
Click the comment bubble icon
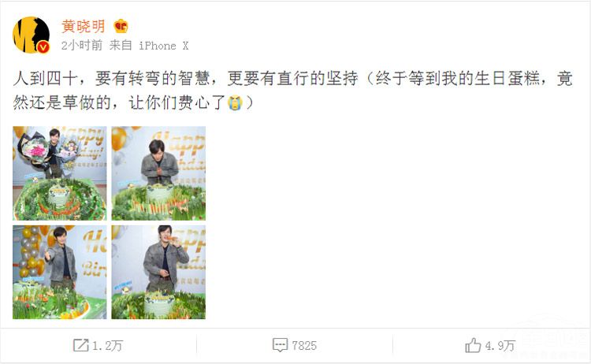click(280, 345)
